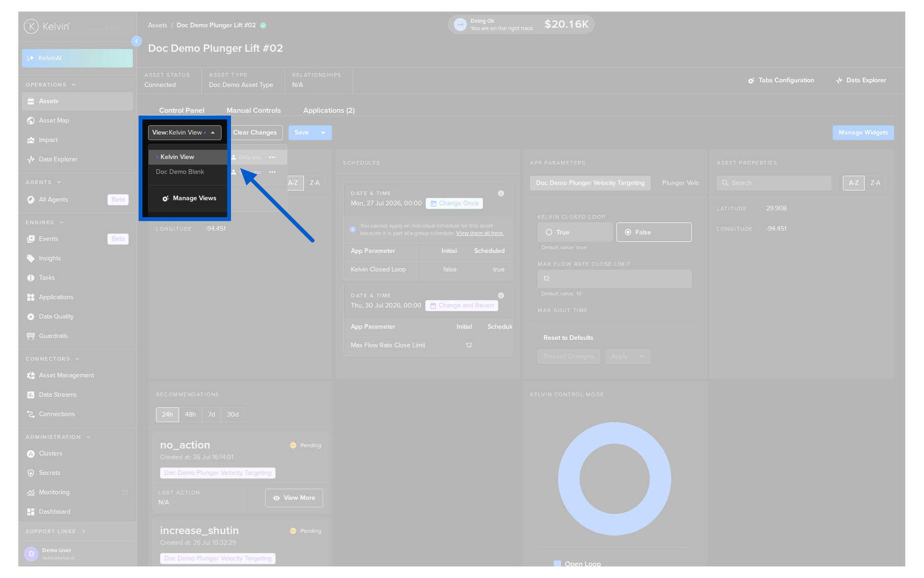Open the All Agents icon

31,199
